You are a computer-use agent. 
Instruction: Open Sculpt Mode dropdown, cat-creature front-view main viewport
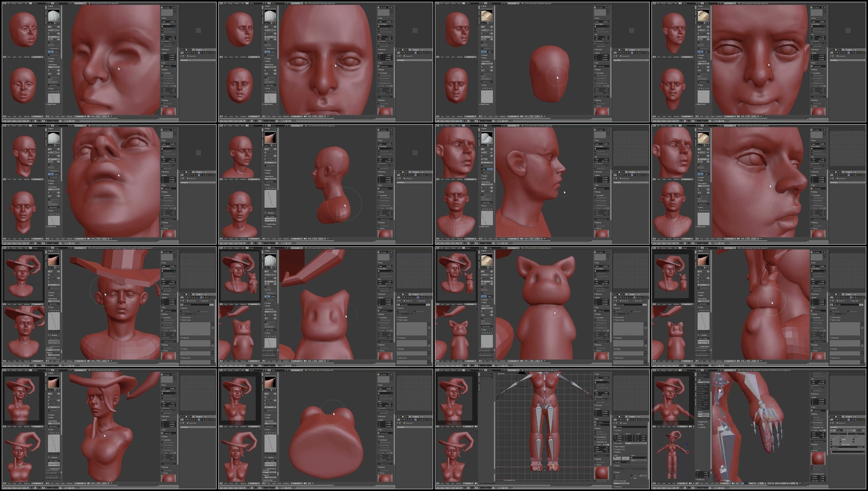513,361
